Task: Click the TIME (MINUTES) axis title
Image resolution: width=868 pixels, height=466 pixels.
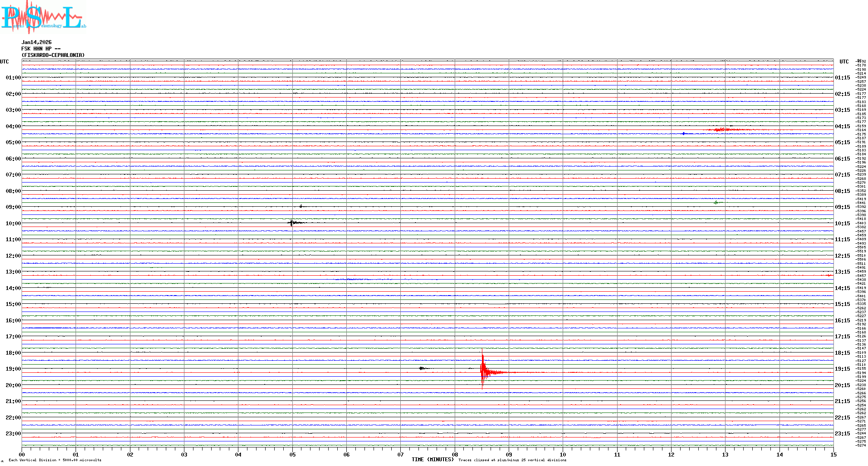Action: [x=432, y=460]
